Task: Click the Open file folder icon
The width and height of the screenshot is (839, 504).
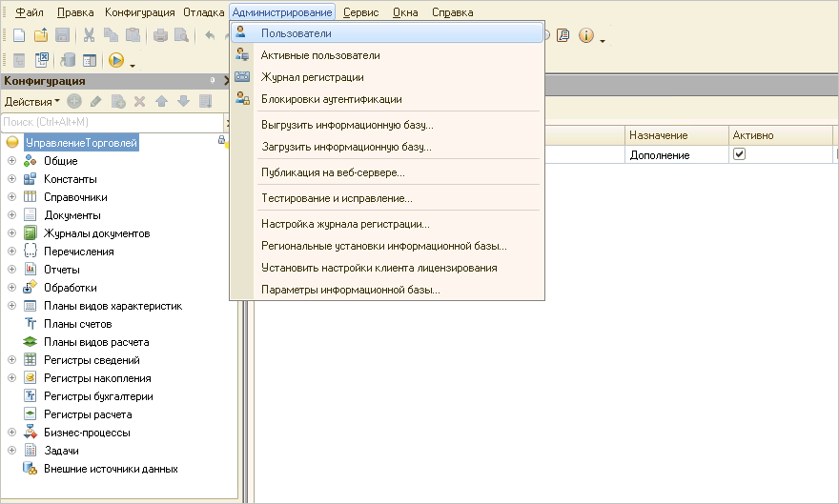Action: coord(40,36)
